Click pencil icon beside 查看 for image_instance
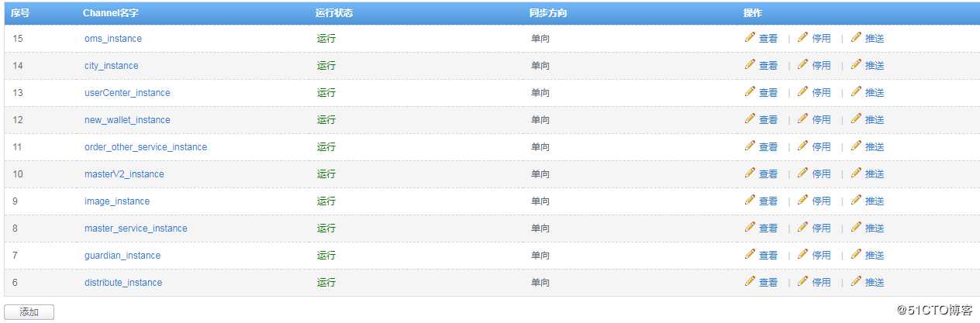The image size is (980, 323). pyautogui.click(x=750, y=200)
